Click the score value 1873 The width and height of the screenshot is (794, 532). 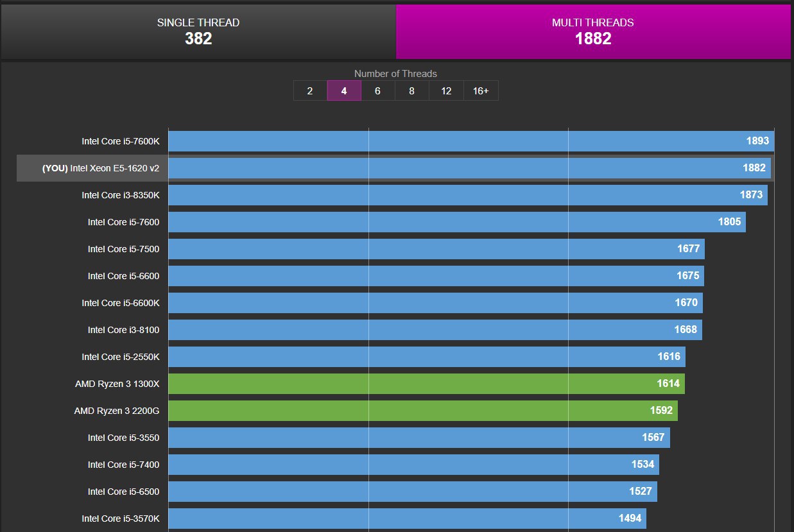pos(751,195)
